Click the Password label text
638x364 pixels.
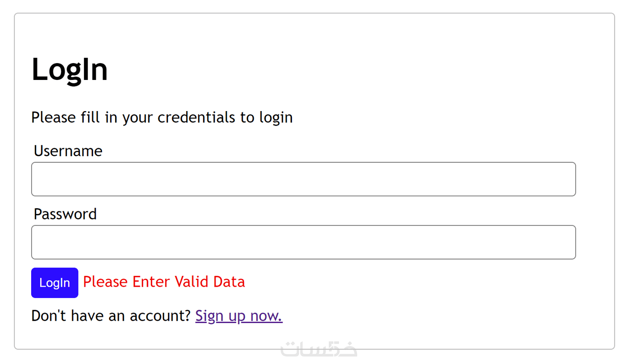[x=65, y=214]
